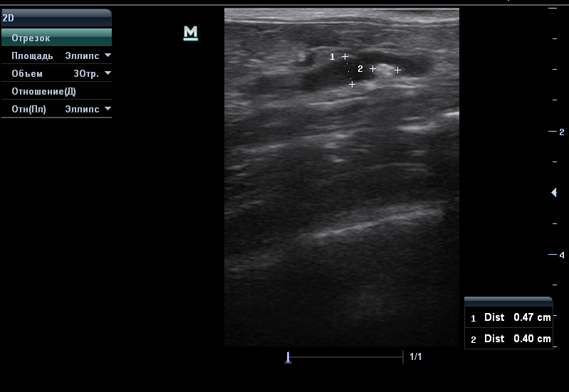Select lower caliper cross of measurement 1
Screen dimensions: 569x392
[352, 84]
